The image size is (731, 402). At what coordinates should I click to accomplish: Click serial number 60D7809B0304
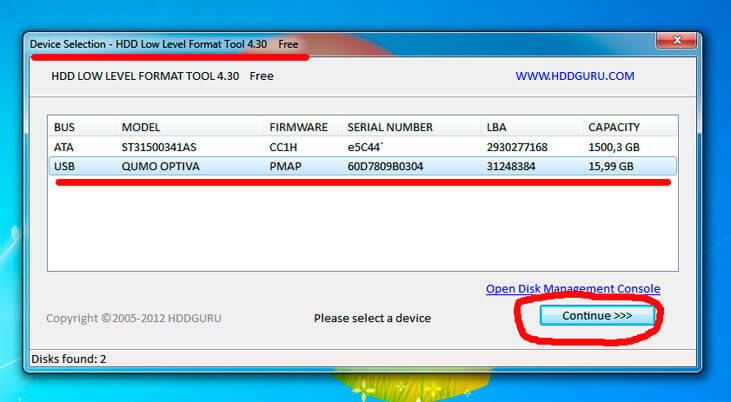385,166
